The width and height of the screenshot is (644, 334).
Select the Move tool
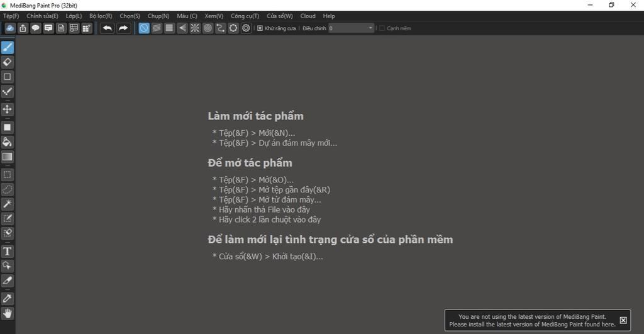click(x=8, y=109)
